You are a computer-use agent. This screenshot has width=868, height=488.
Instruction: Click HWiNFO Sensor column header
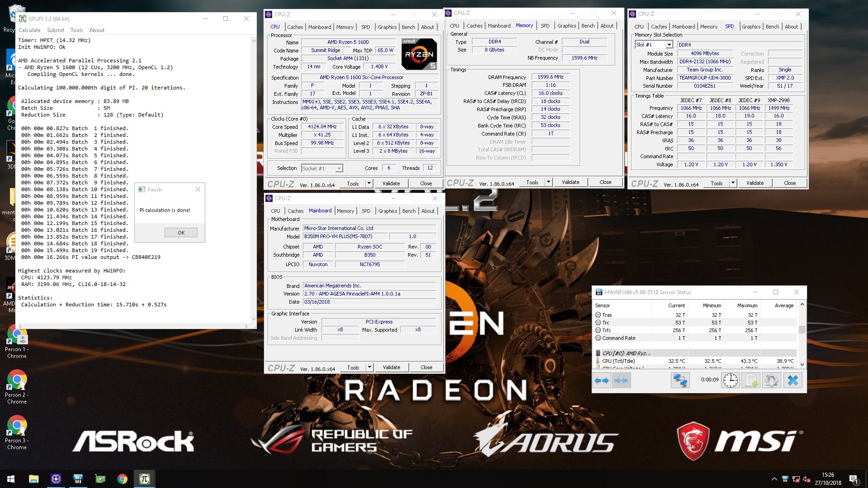622,305
